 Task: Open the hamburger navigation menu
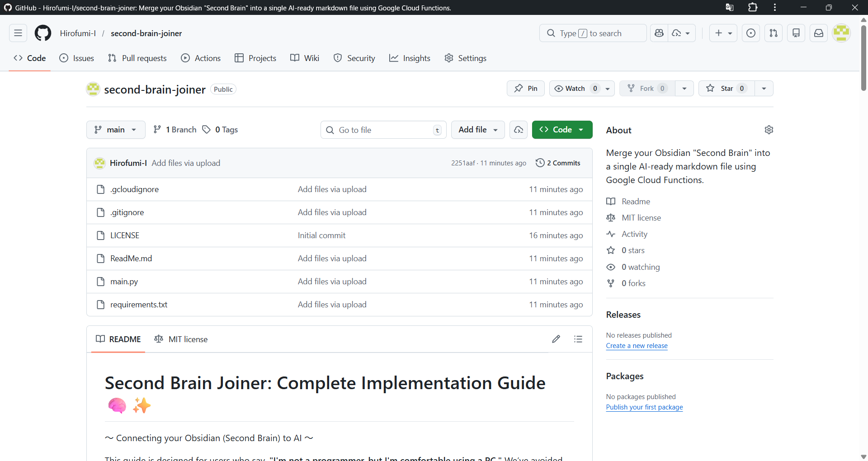pos(18,33)
